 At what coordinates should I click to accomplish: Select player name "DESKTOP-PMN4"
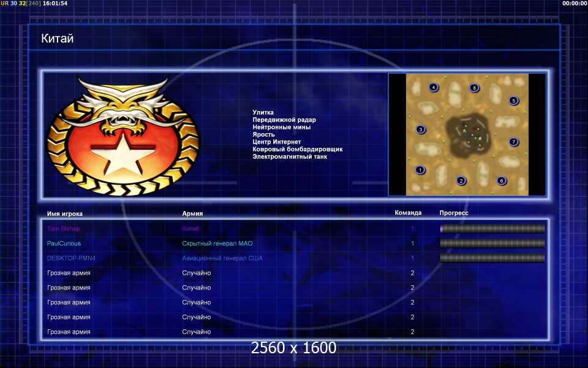71,258
